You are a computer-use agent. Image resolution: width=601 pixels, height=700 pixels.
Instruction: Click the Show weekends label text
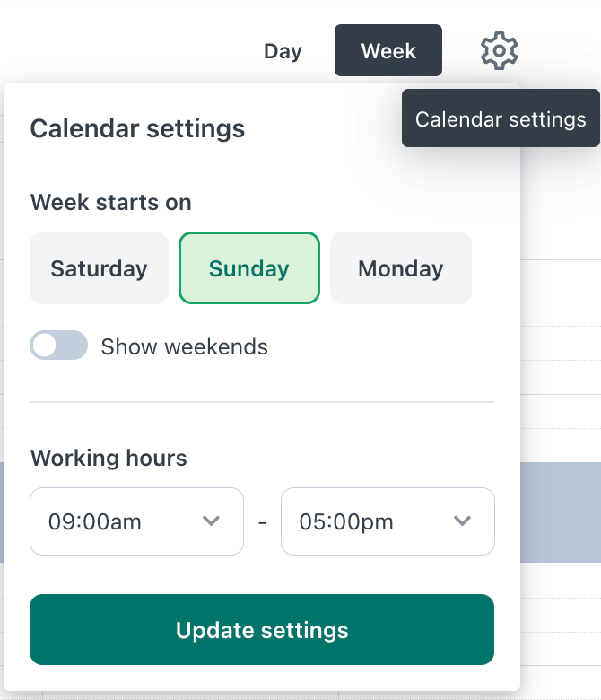(x=184, y=346)
